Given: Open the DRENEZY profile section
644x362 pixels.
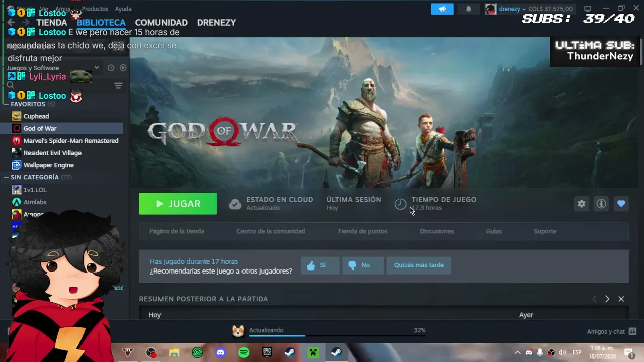Looking at the screenshot, I should (216, 23).
